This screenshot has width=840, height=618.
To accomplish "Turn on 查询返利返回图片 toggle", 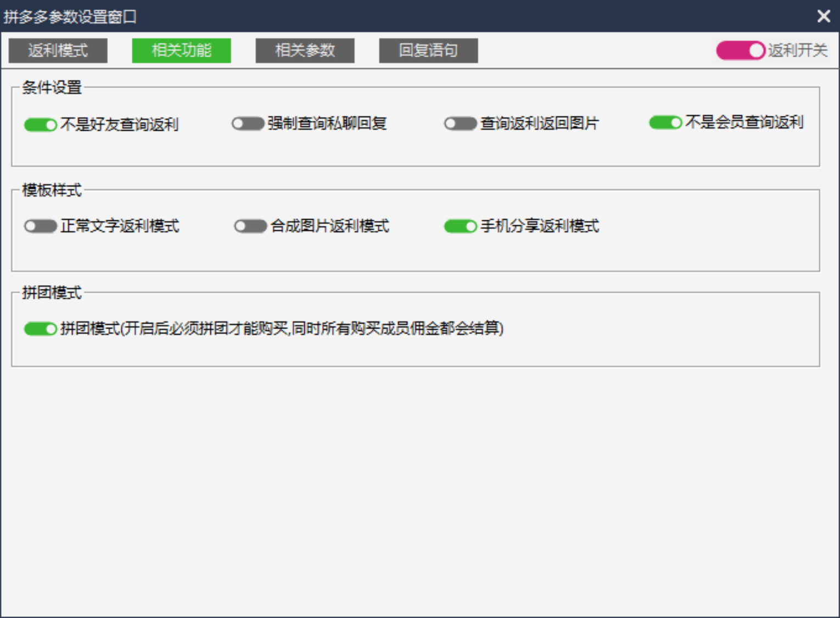I will pyautogui.click(x=460, y=124).
